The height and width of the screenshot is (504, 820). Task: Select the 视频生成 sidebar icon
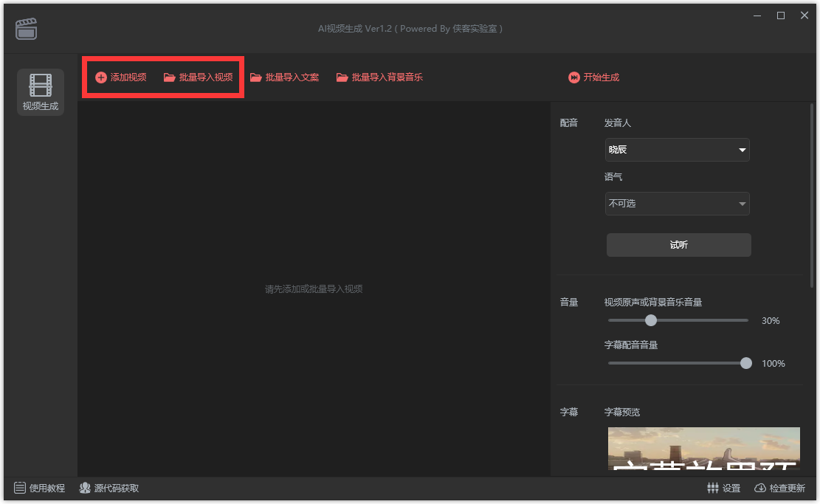[40, 86]
